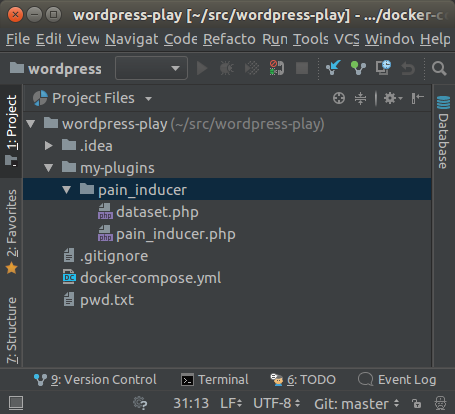Screen dimensions: 455x414
Task: Click the Collapse All icon in Project panel
Action: [x=360, y=98]
